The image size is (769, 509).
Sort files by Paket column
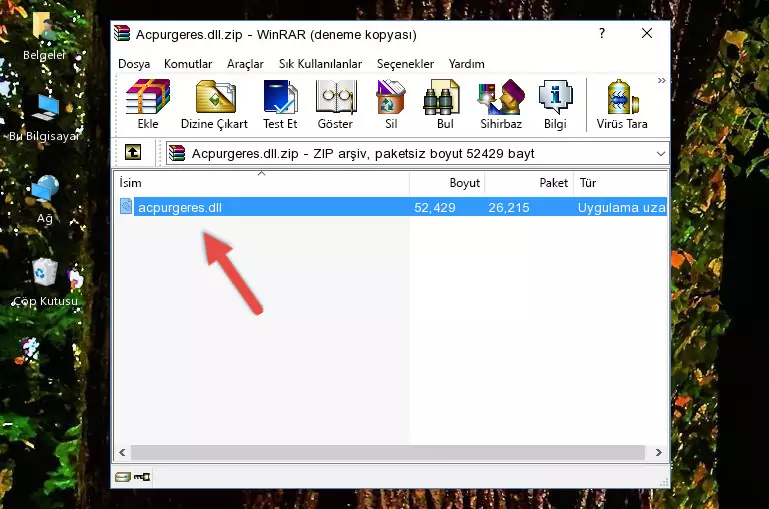point(529,183)
